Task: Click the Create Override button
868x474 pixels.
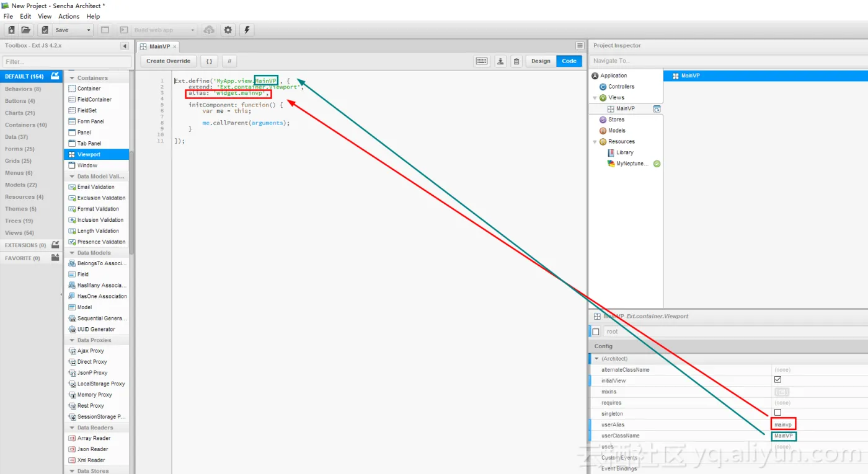Action: pos(168,61)
